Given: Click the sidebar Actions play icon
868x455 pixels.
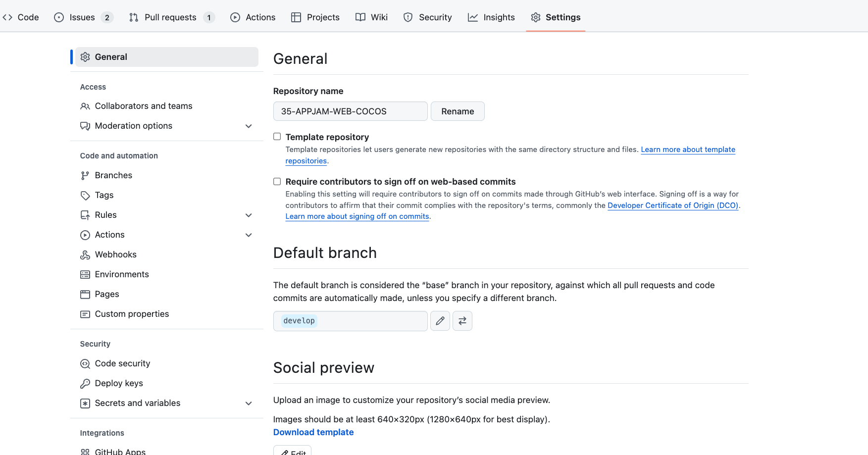Looking at the screenshot, I should pyautogui.click(x=85, y=235).
